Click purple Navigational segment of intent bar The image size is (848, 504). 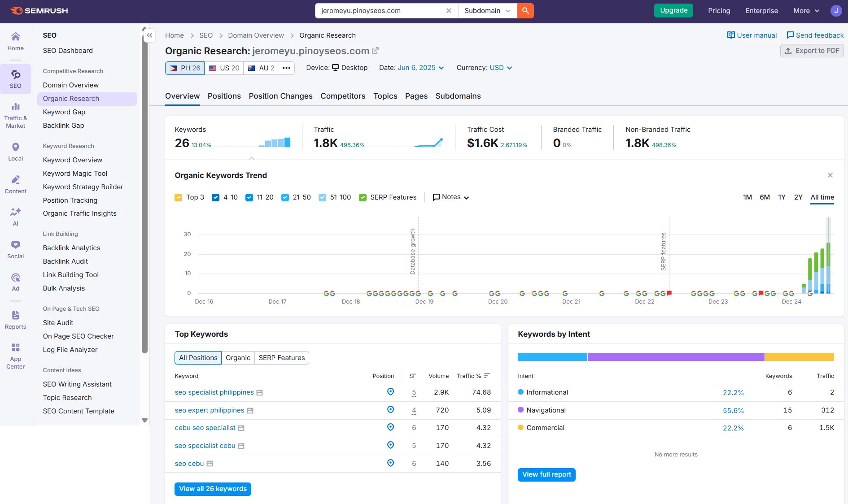(676, 357)
